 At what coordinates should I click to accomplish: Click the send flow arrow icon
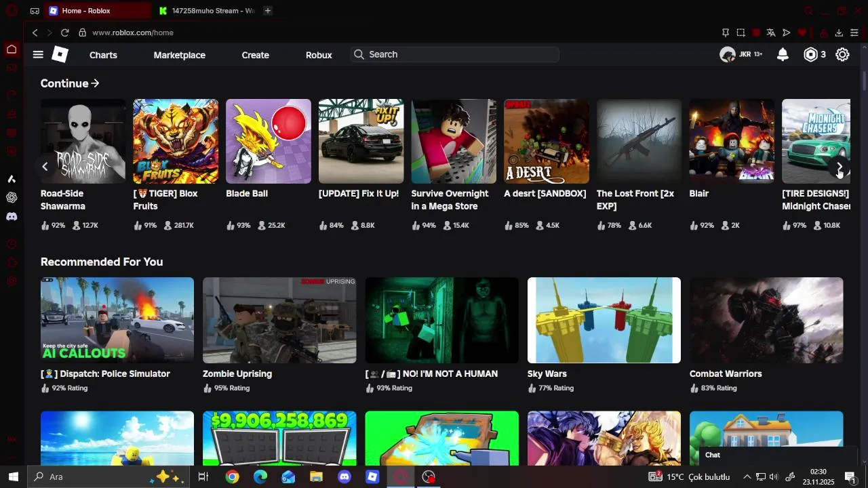pos(787,33)
